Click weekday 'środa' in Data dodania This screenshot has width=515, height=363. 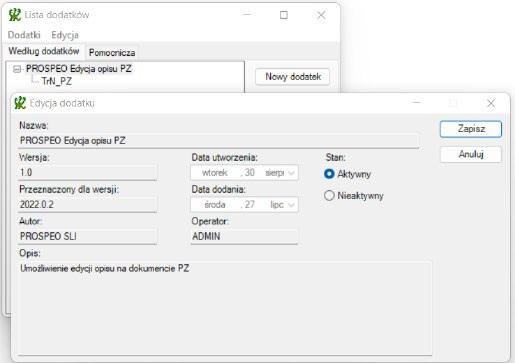point(215,204)
